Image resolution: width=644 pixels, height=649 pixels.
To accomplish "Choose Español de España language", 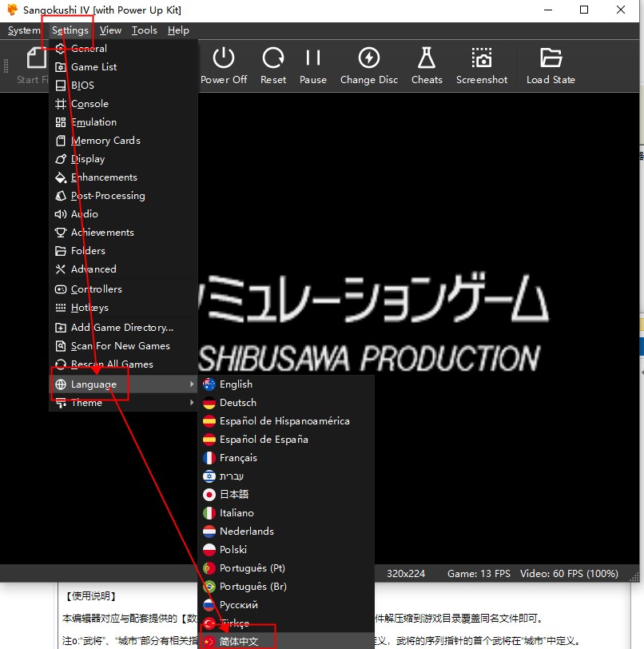I will [286, 439].
